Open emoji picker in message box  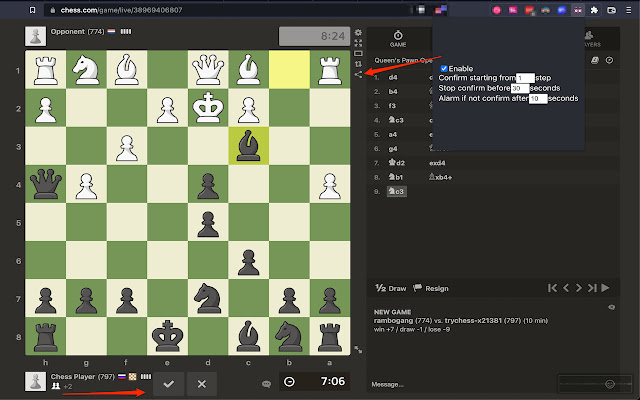point(610,384)
